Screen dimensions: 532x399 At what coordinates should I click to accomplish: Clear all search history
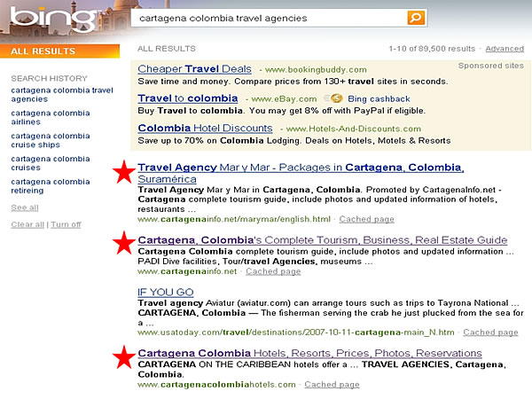[27, 224]
